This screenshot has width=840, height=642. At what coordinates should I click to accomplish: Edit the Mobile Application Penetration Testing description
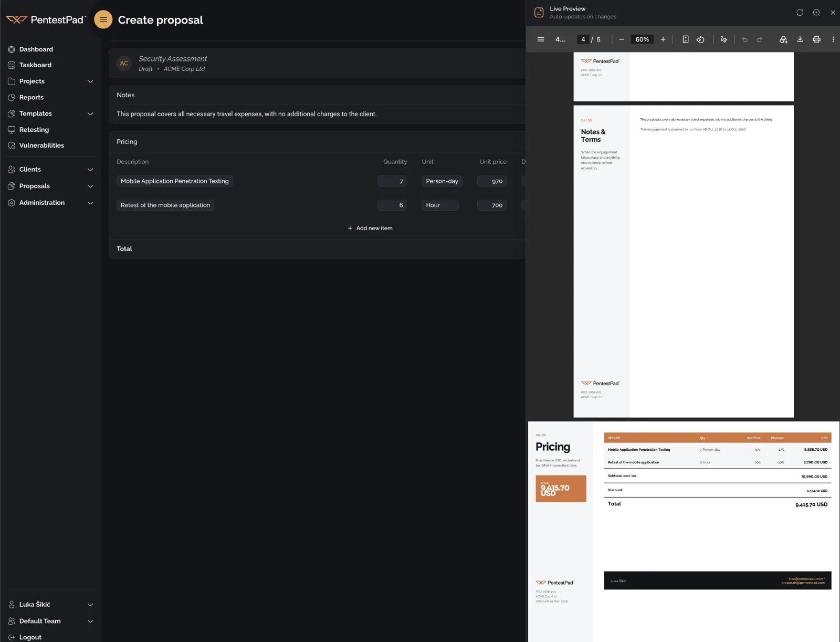[175, 181]
